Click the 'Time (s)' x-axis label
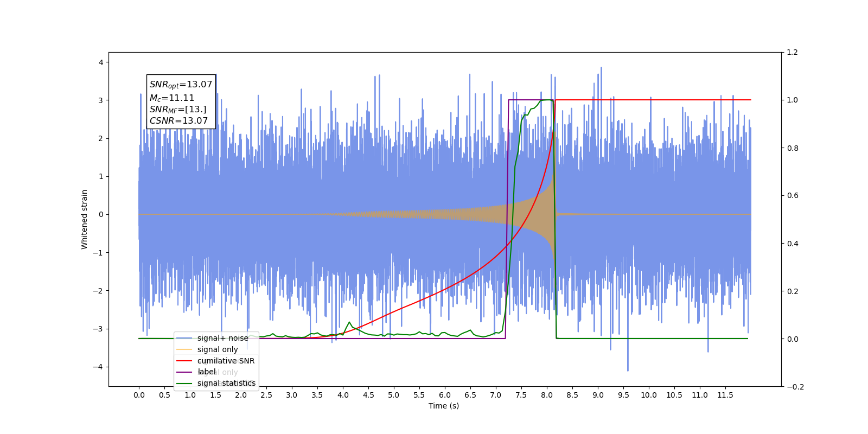Image resolution: width=868 pixels, height=434 pixels. (444, 406)
